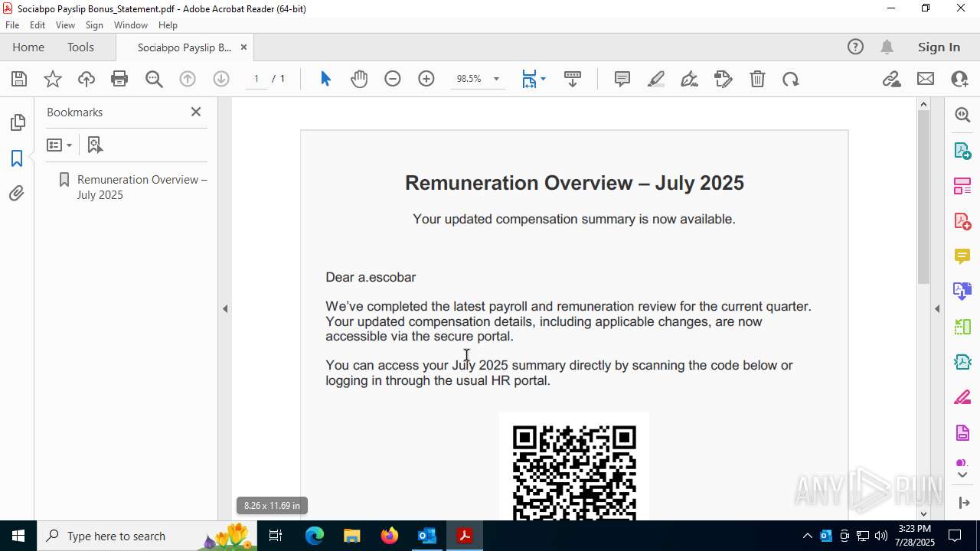This screenshot has width=980, height=551.
Task: Open the find text magnifier
Action: click(x=154, y=79)
